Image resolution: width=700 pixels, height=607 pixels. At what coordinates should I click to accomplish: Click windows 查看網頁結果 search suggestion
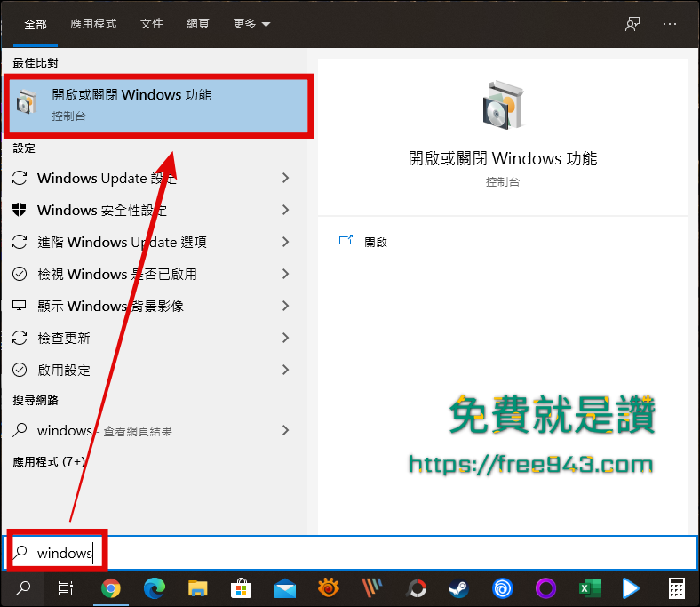click(154, 430)
